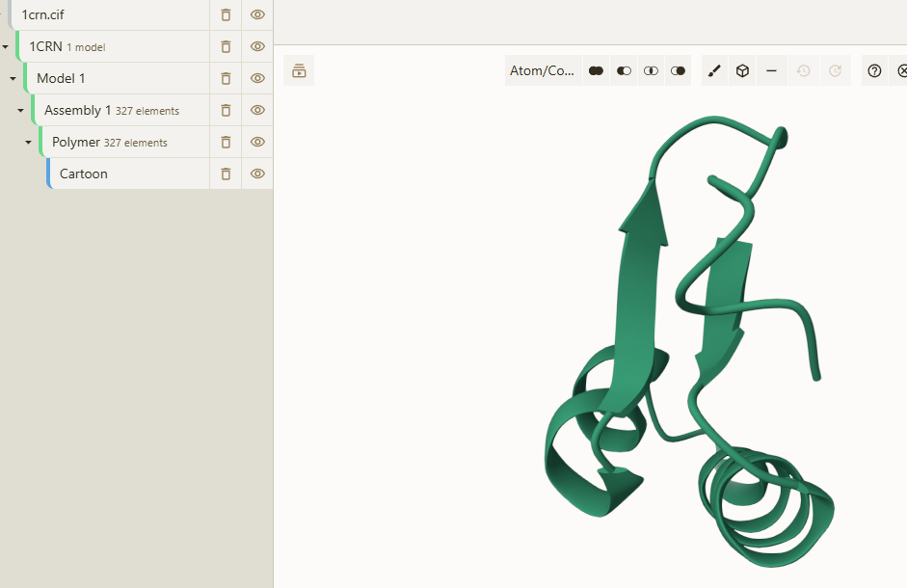This screenshot has height=588, width=907.
Task: Delete the Cartoon representation
Action: coord(226,174)
